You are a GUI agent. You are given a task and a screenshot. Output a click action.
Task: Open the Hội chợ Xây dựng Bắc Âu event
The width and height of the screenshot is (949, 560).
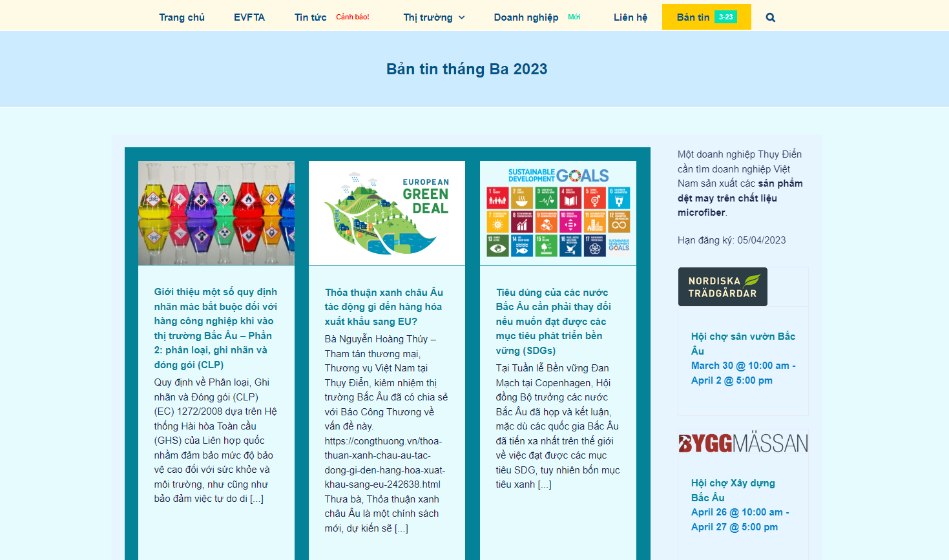pyautogui.click(x=733, y=490)
